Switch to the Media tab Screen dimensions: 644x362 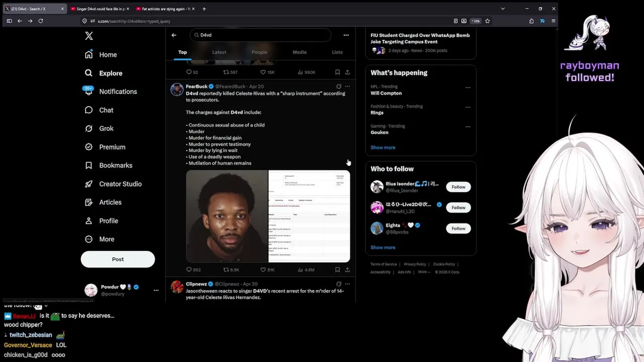coord(299,52)
